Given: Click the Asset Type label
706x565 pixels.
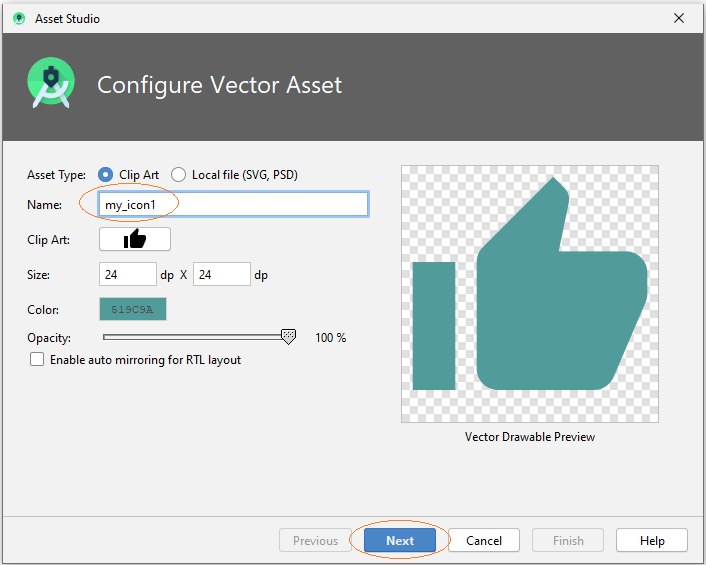Looking at the screenshot, I should [56, 175].
